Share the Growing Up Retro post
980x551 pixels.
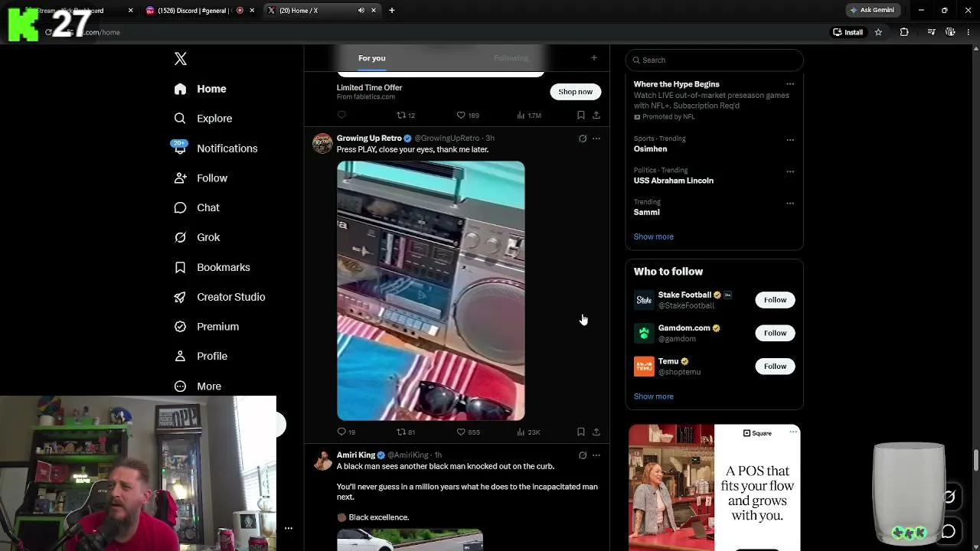pyautogui.click(x=596, y=432)
